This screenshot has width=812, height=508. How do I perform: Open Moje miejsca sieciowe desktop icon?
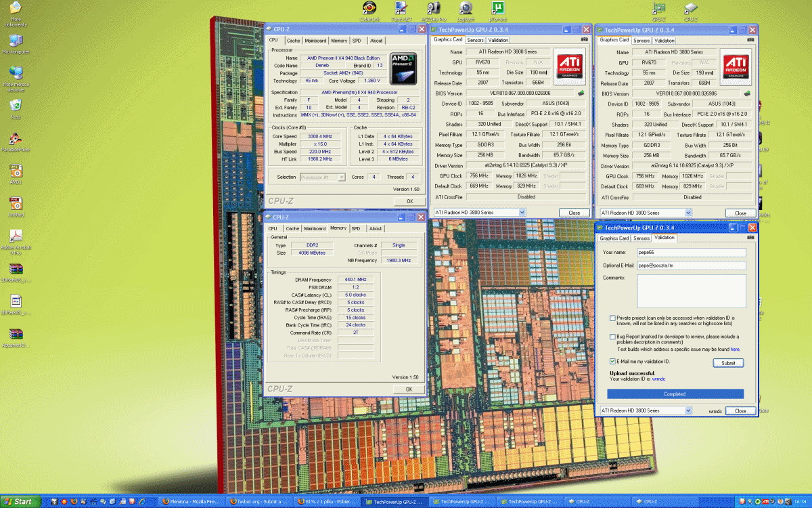click(16, 78)
